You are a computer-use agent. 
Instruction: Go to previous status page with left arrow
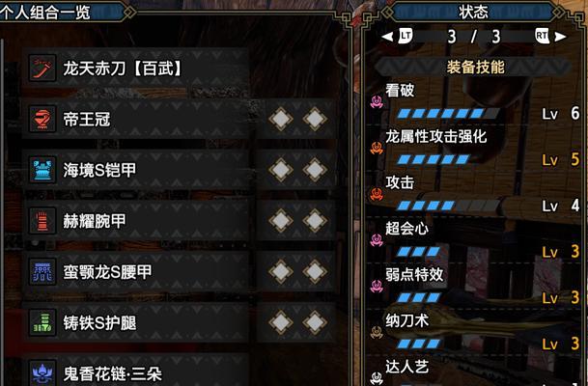387,37
